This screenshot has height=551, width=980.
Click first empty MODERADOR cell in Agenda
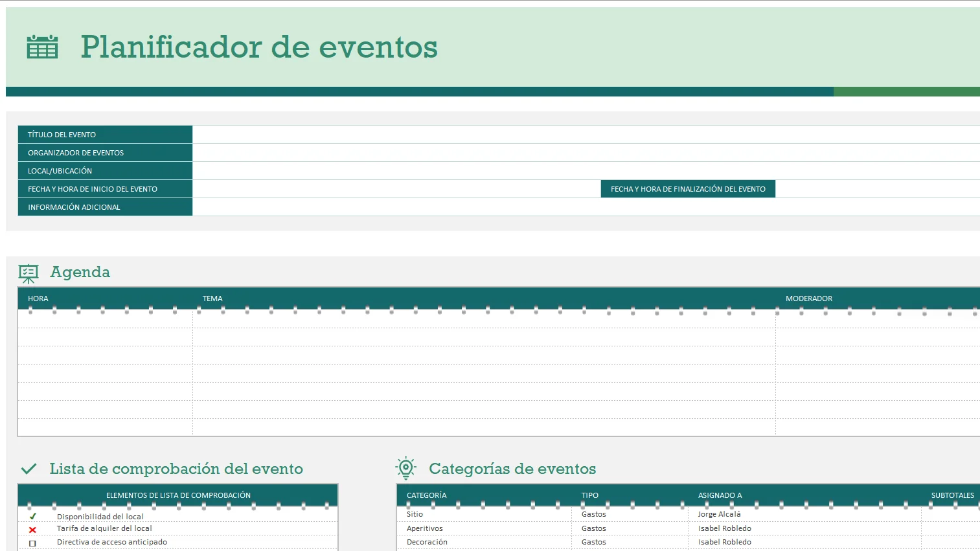(878, 319)
